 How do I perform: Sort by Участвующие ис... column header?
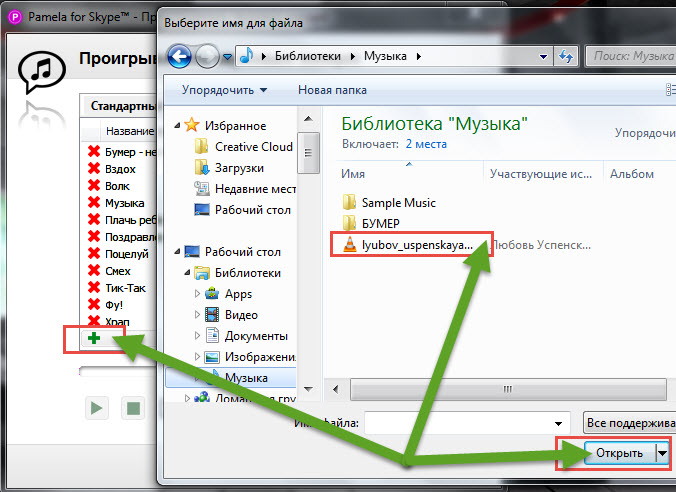(543, 173)
